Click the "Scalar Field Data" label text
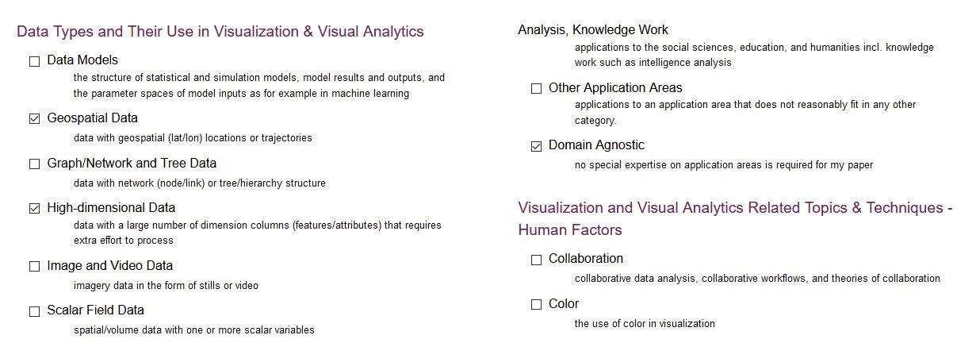Screen dimensions: 980x343 tap(95, 310)
